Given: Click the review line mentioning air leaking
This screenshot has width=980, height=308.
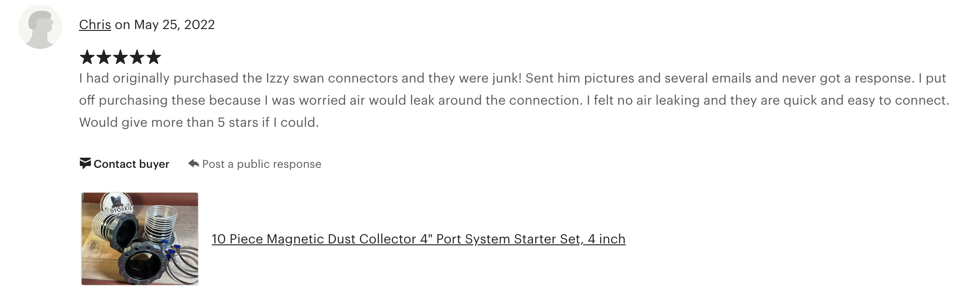Looking at the screenshot, I should click(514, 100).
